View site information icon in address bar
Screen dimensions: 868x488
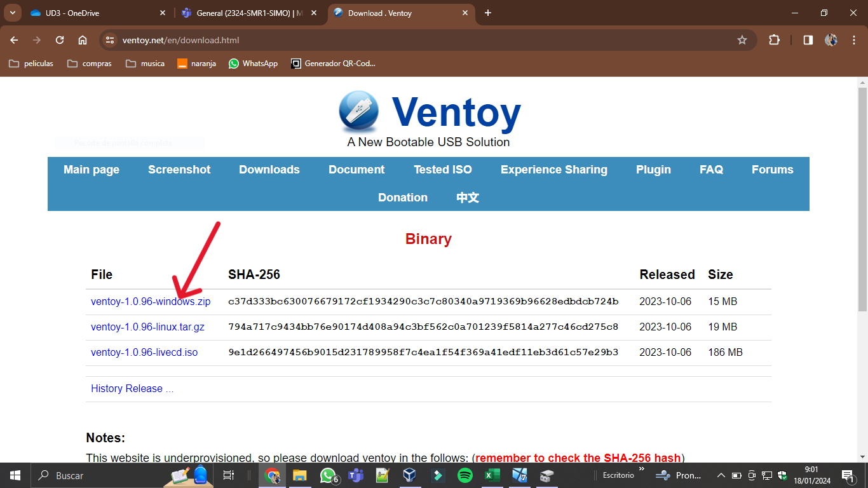(110, 40)
